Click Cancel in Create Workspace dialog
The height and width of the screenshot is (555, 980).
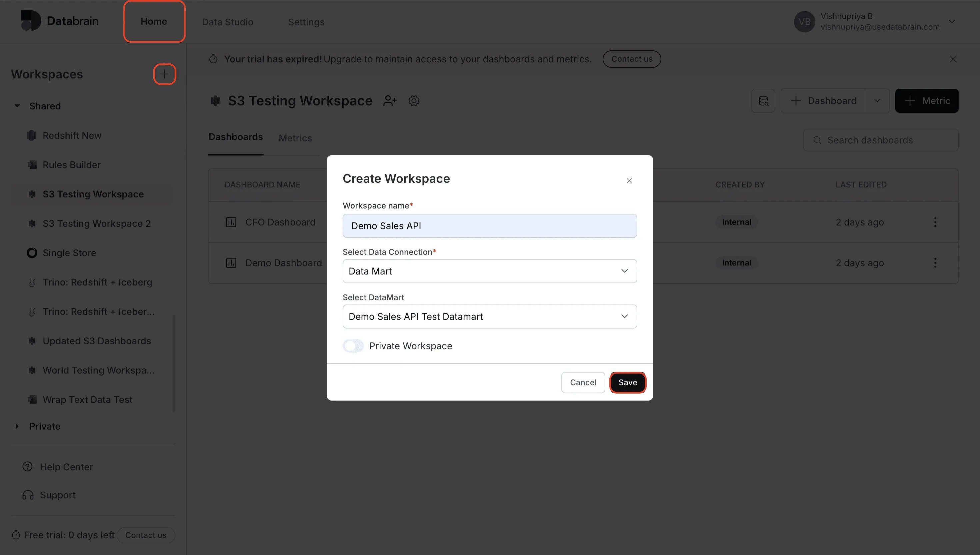583,382
